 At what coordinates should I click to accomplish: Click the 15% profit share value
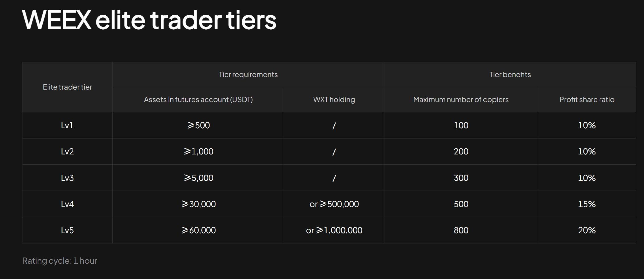[x=587, y=204]
